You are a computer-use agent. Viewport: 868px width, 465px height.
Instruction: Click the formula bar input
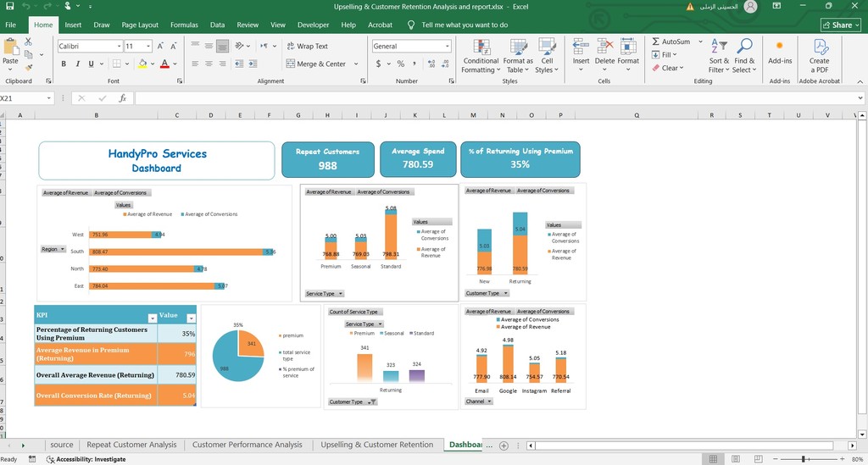click(x=495, y=98)
